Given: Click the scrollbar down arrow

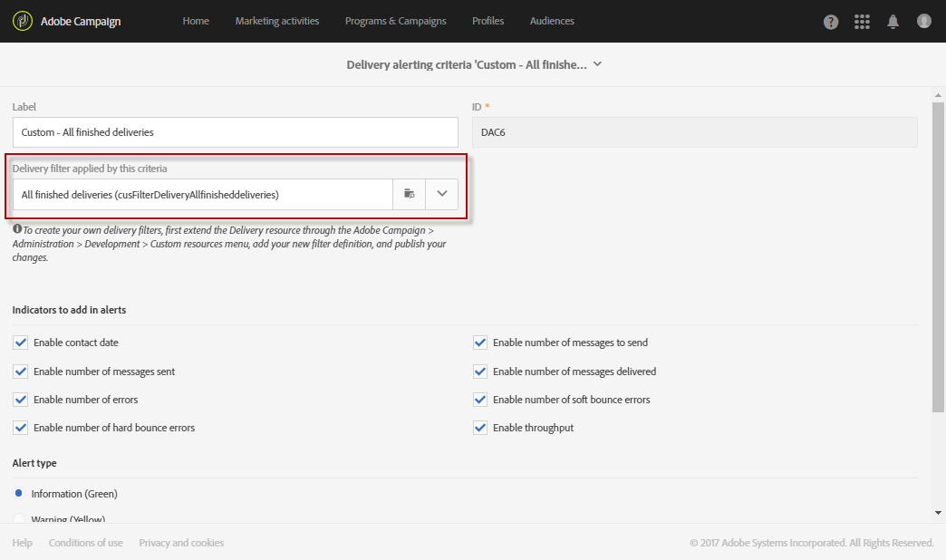Looking at the screenshot, I should [938, 513].
